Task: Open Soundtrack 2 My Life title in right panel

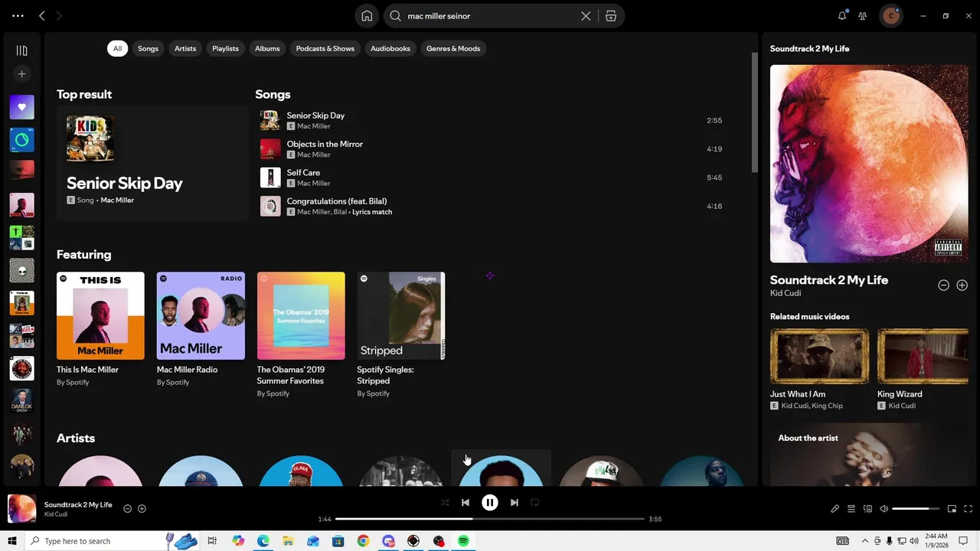Action: (x=829, y=280)
